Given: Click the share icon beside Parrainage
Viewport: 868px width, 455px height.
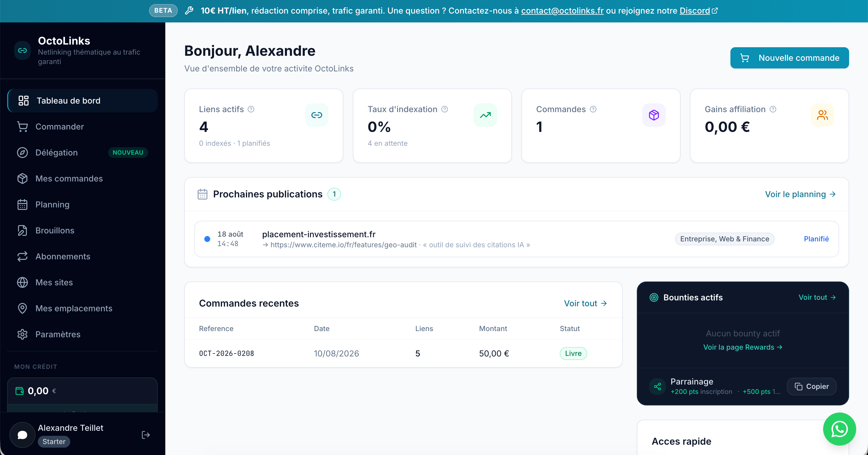Looking at the screenshot, I should (657, 387).
